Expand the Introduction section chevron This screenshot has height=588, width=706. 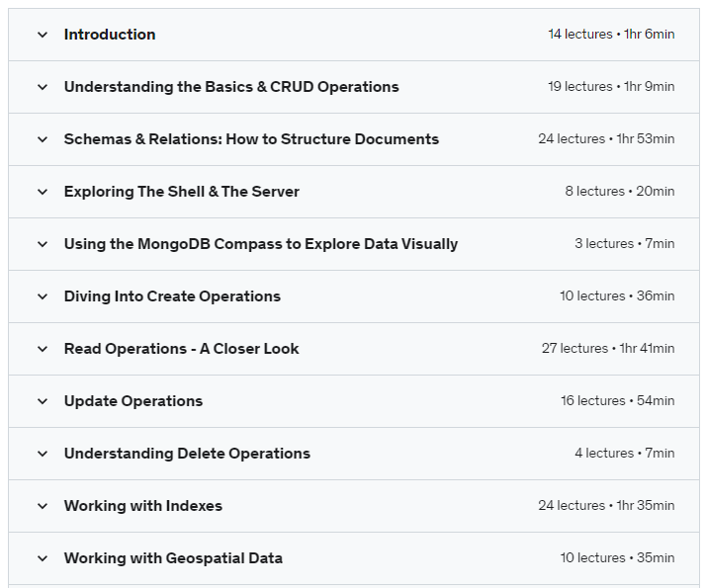point(43,35)
